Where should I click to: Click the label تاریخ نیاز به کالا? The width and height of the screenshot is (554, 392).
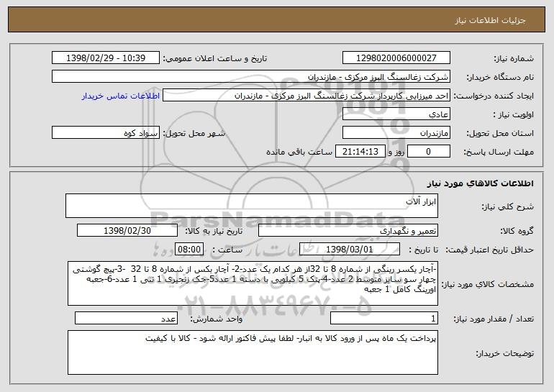(214, 231)
